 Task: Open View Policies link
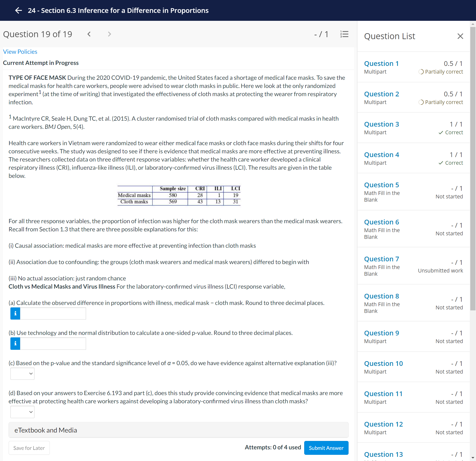[20, 52]
